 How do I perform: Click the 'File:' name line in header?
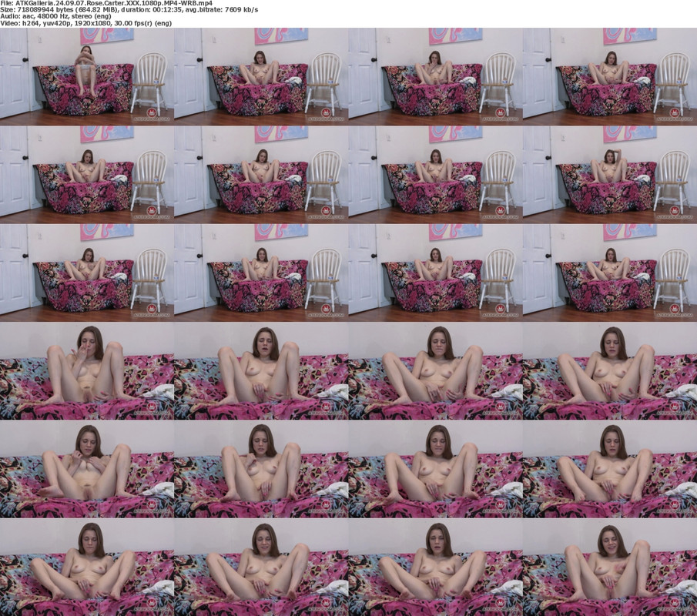[x=106, y=2]
